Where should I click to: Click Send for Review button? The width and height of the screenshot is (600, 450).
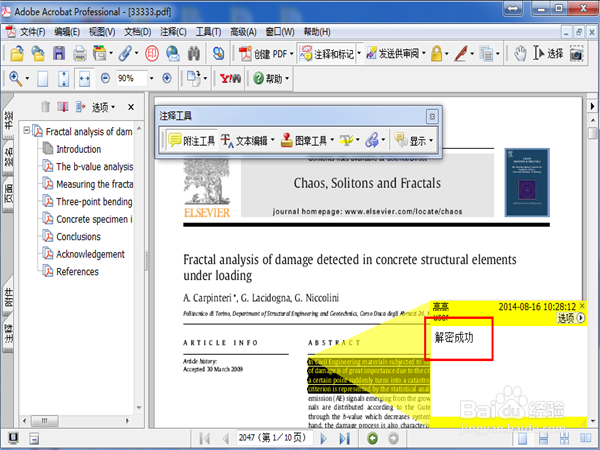coord(396,54)
